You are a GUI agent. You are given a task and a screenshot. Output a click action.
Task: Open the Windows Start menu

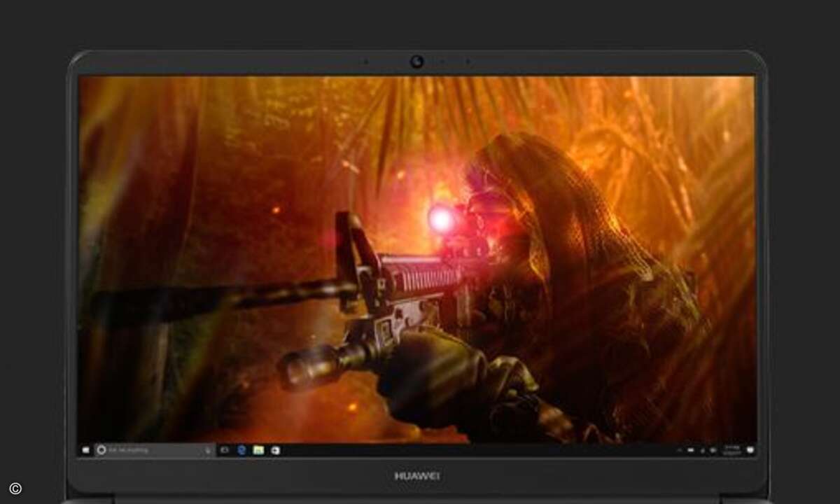86,450
